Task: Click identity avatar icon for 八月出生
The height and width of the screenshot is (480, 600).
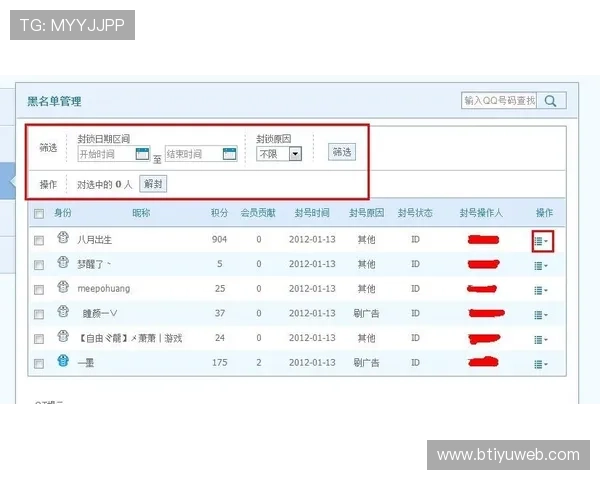Action: pyautogui.click(x=63, y=238)
